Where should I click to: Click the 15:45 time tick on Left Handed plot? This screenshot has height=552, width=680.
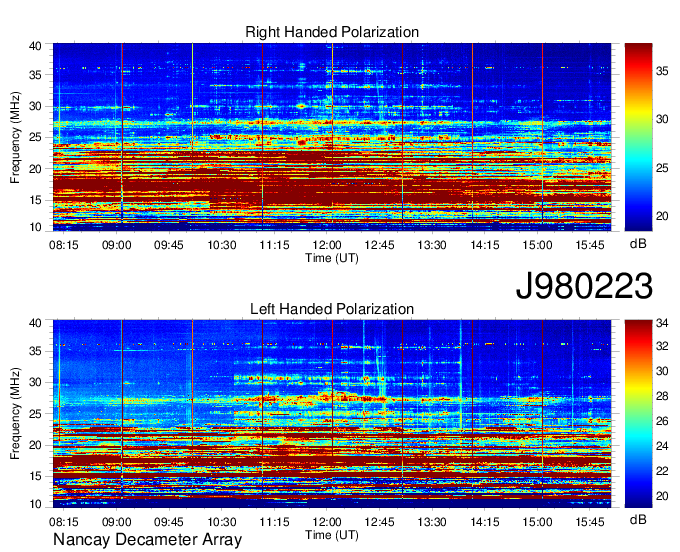click(x=590, y=522)
